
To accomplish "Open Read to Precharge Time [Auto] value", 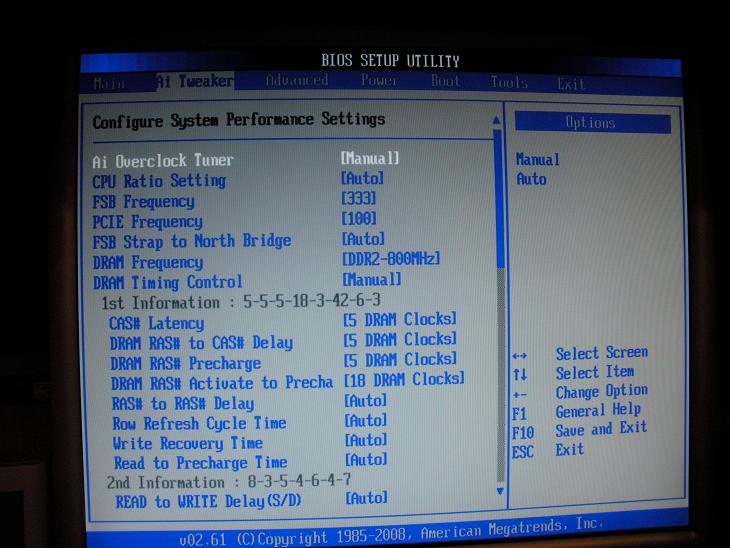I will (x=366, y=460).
